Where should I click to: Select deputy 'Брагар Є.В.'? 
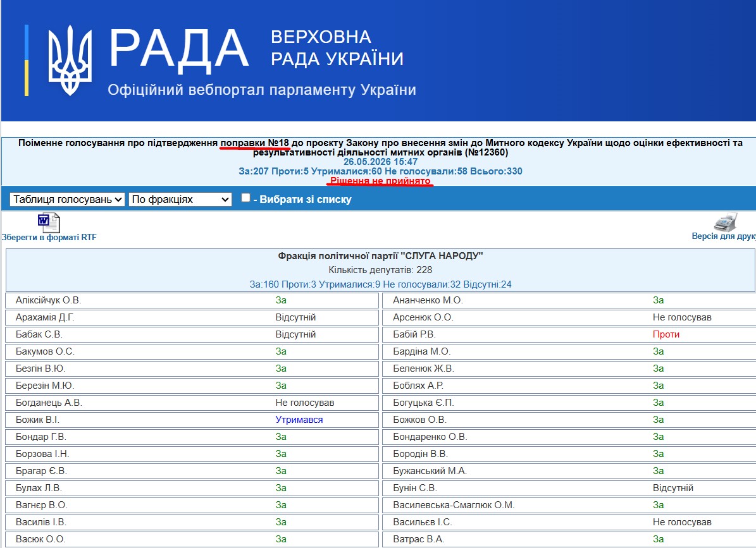(x=41, y=471)
